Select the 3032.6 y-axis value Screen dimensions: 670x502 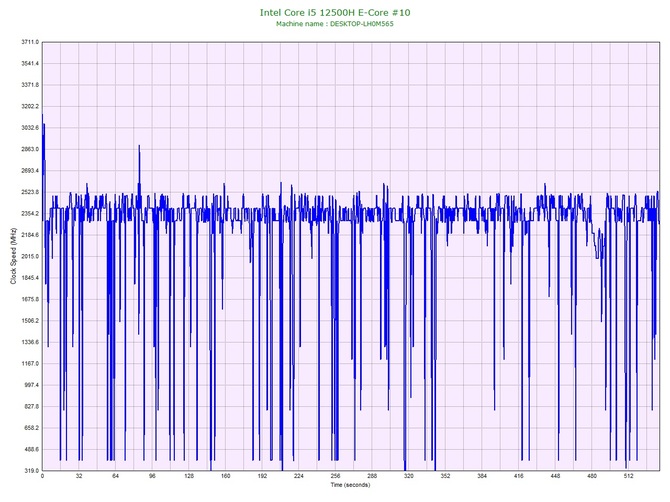30,128
